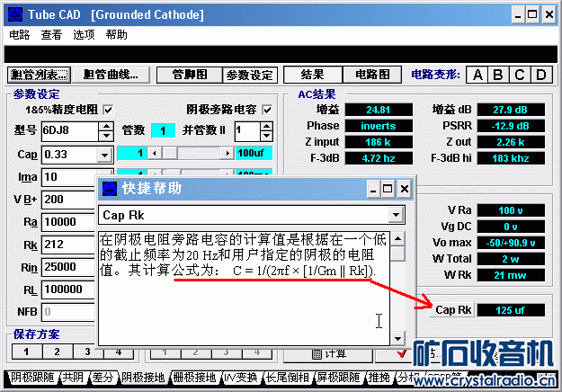This screenshot has height=392, width=562.
Task: Click the Rin field showing 25000
Action: 69,267
